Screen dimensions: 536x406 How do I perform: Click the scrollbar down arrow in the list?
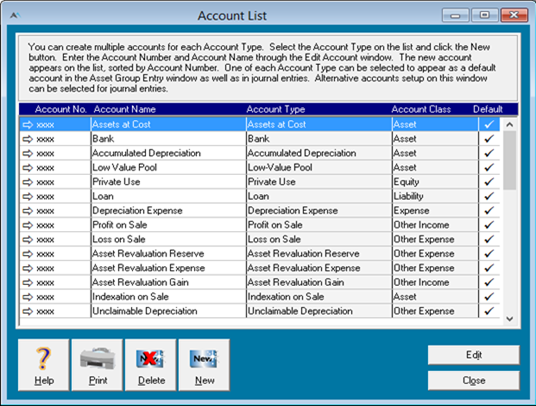point(510,319)
